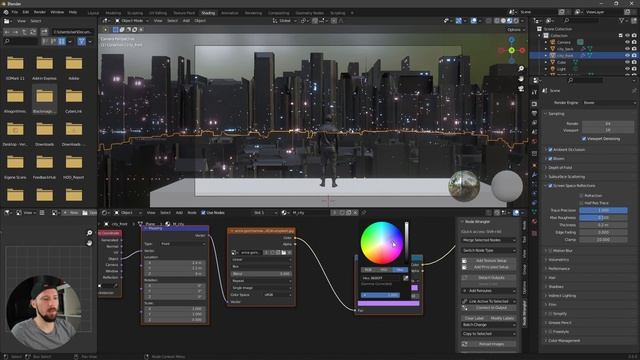This screenshot has width=640, height=360.
Task: Click the file browser search field
Action: (x=20, y=41)
